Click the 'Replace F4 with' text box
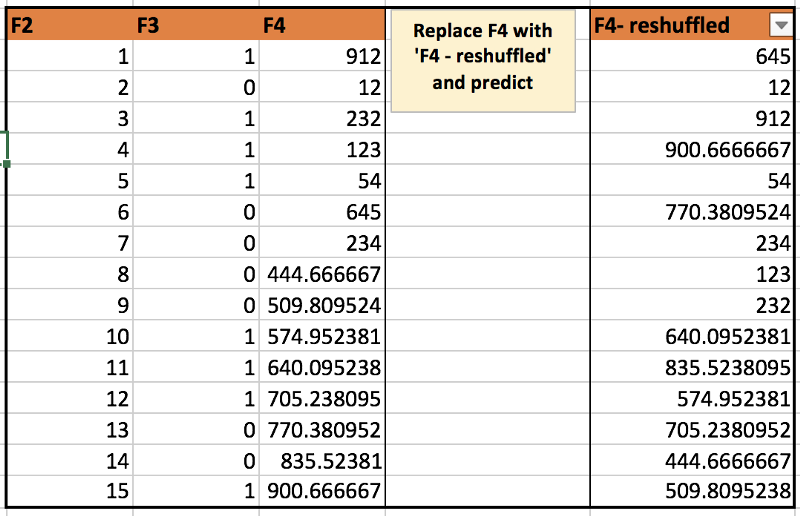 (483, 61)
